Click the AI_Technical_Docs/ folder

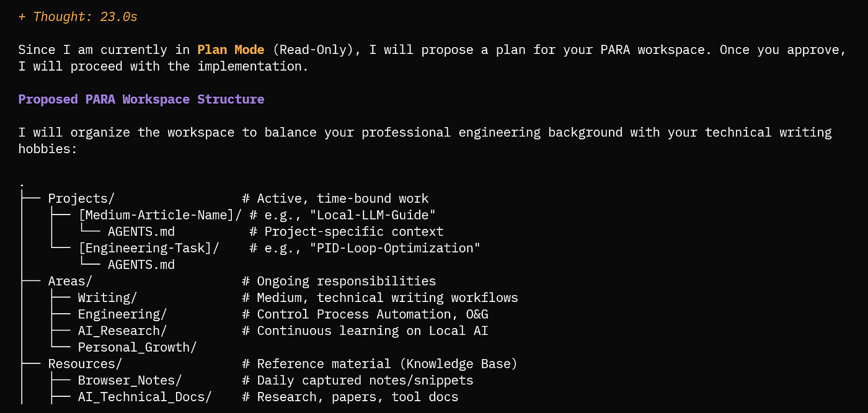[x=144, y=397]
